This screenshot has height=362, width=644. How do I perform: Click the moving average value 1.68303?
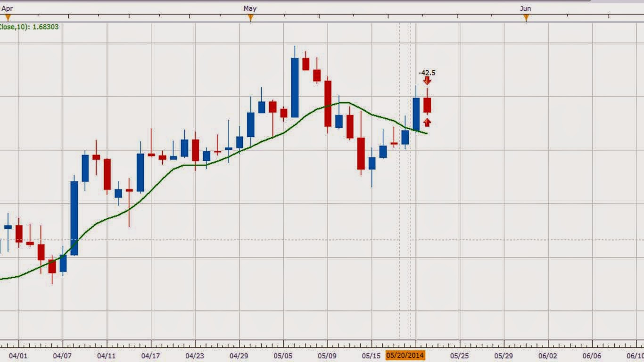[45, 27]
